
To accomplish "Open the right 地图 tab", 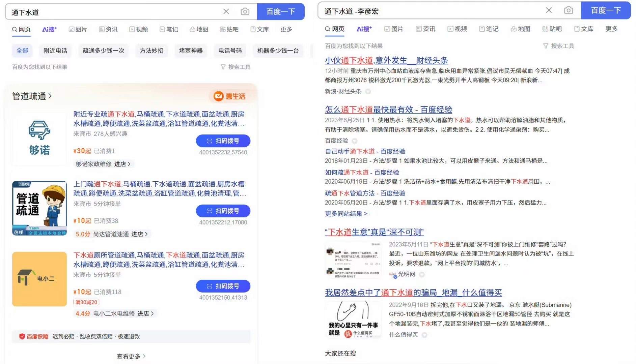I will click(520, 29).
